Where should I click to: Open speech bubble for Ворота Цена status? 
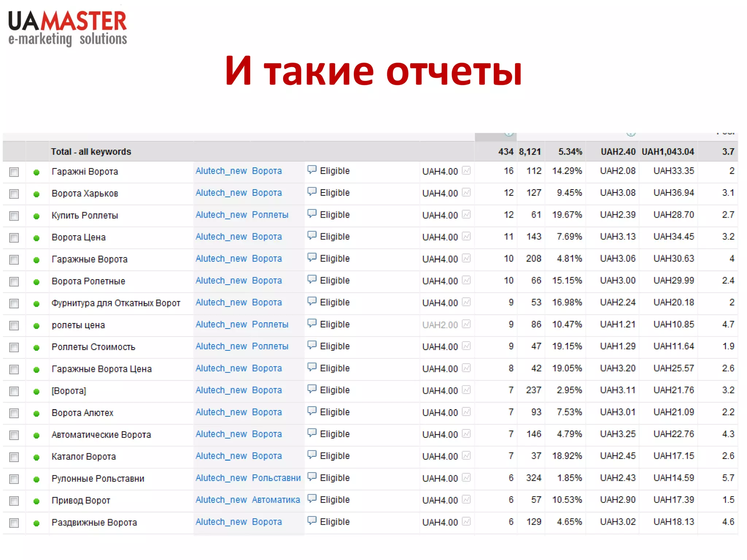(312, 236)
